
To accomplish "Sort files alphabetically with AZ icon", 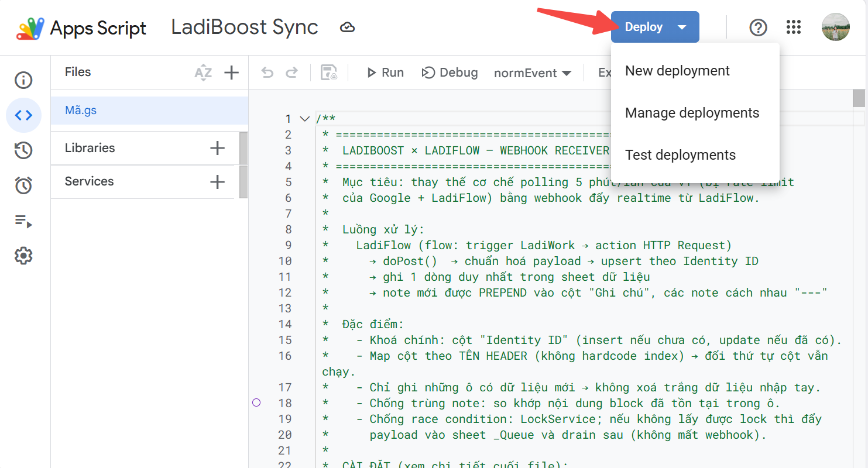I will point(203,73).
